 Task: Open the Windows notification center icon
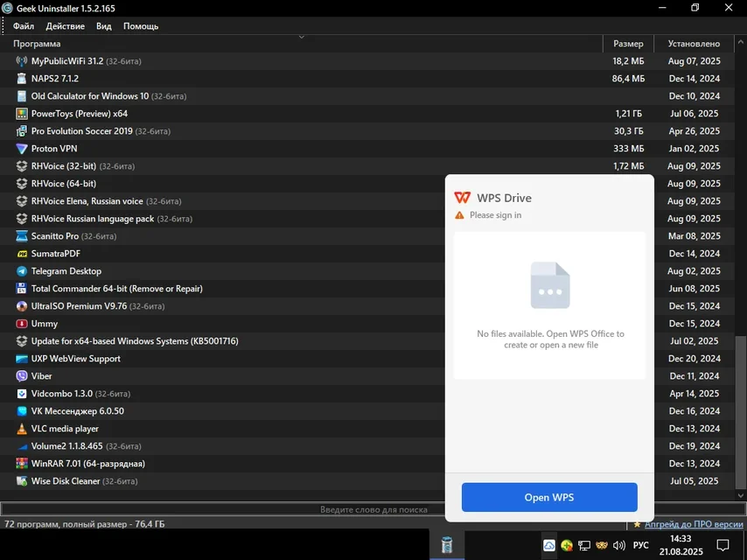[x=723, y=545]
